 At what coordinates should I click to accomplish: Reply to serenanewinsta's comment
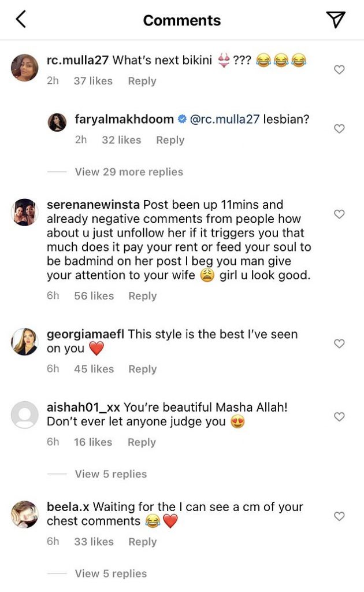[142, 295]
